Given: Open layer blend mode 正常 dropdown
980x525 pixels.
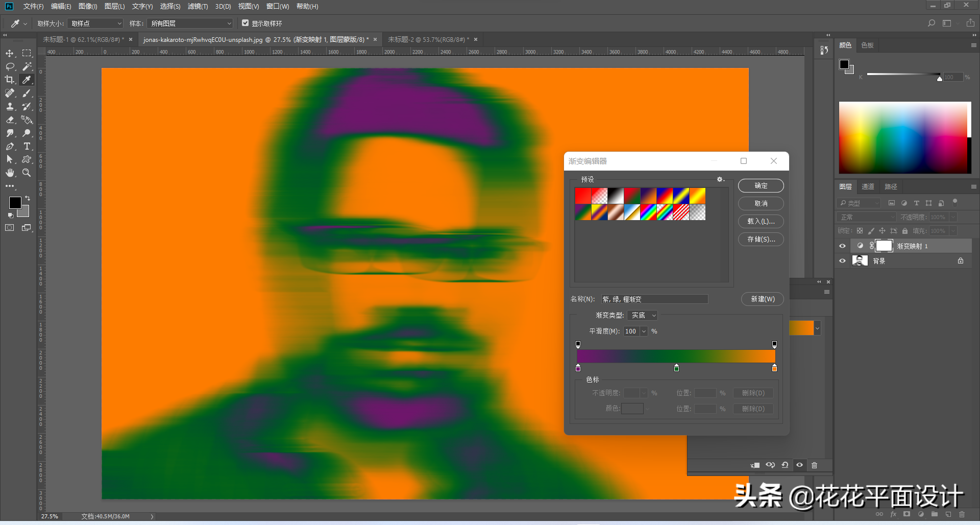Looking at the screenshot, I should [x=867, y=217].
